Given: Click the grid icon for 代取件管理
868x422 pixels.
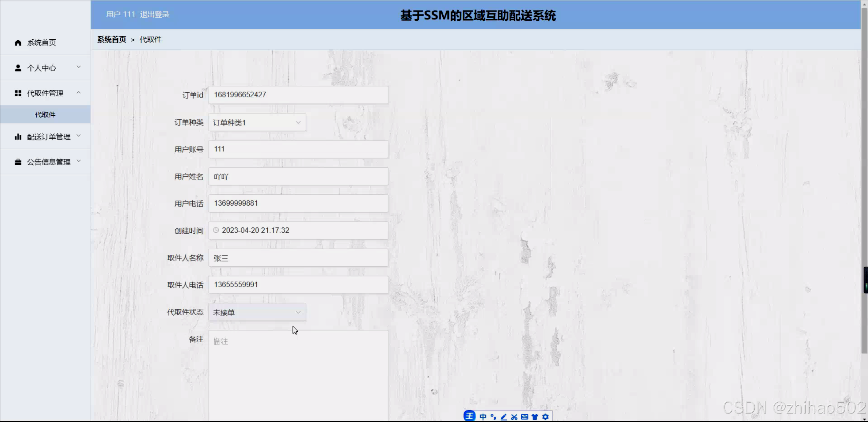Looking at the screenshot, I should (18, 93).
